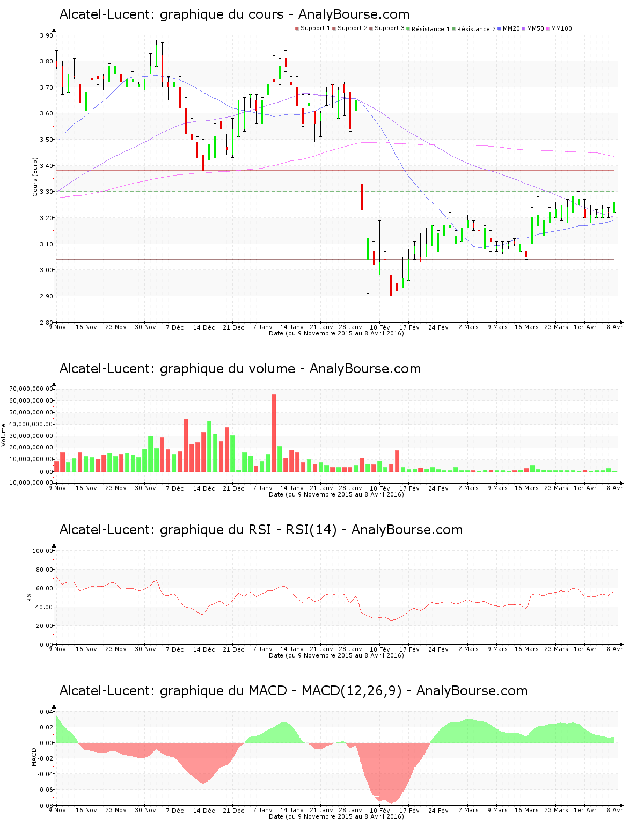This screenshot has width=644, height=832.
Task: Click '14 Déc' date under price chart
Action: pos(204,327)
